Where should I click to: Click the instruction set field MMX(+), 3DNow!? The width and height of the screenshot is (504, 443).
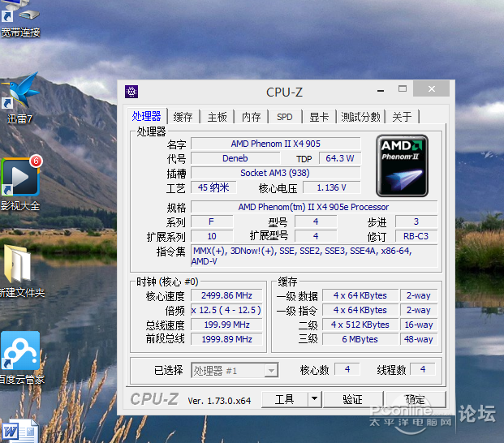(314, 256)
